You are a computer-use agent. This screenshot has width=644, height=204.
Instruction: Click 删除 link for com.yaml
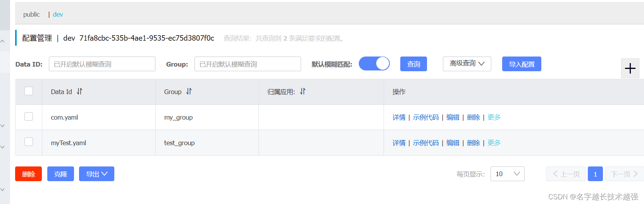click(x=473, y=117)
